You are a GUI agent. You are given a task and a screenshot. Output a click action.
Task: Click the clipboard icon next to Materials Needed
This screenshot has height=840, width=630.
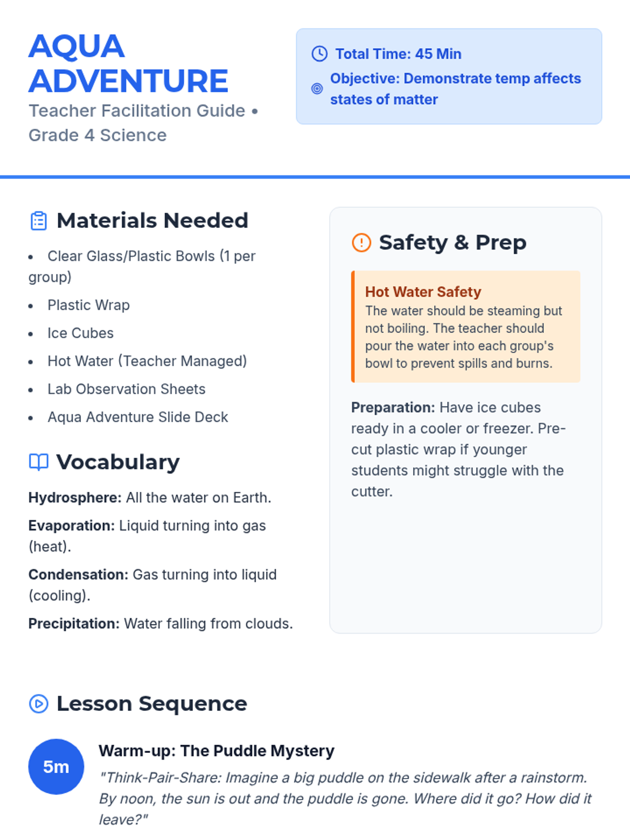39,221
